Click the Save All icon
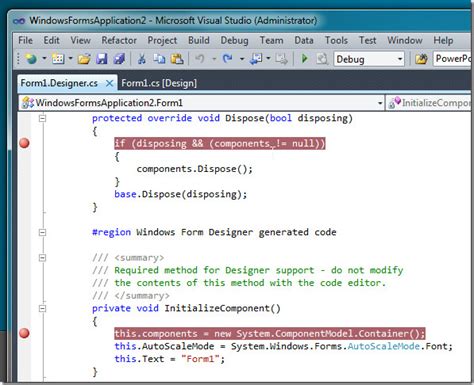The image size is (474, 385). click(119, 59)
